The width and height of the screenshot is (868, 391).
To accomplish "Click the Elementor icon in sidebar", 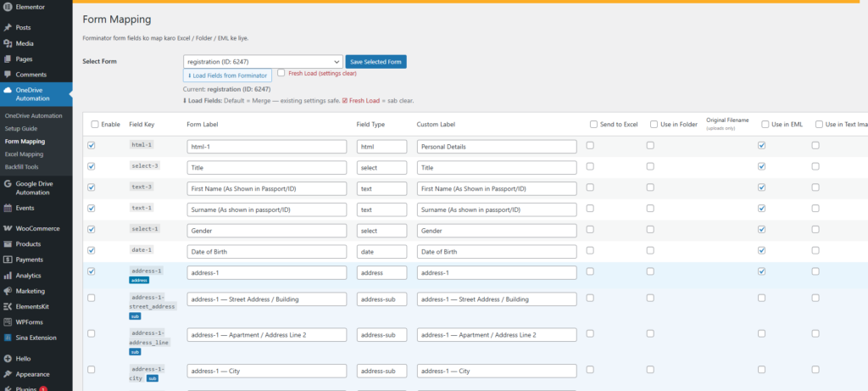I will (8, 7).
